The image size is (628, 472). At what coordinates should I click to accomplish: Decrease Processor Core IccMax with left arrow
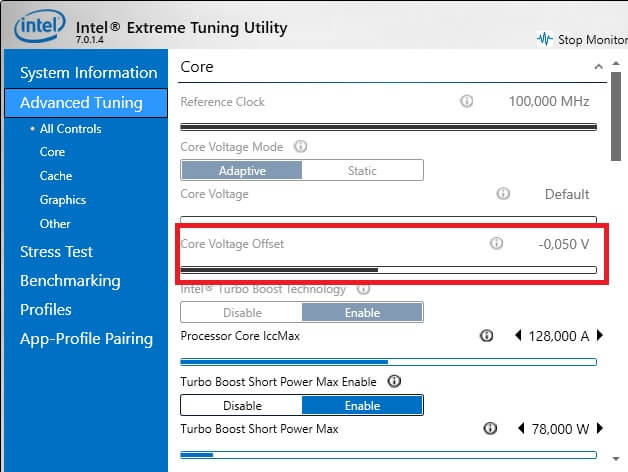(518, 335)
